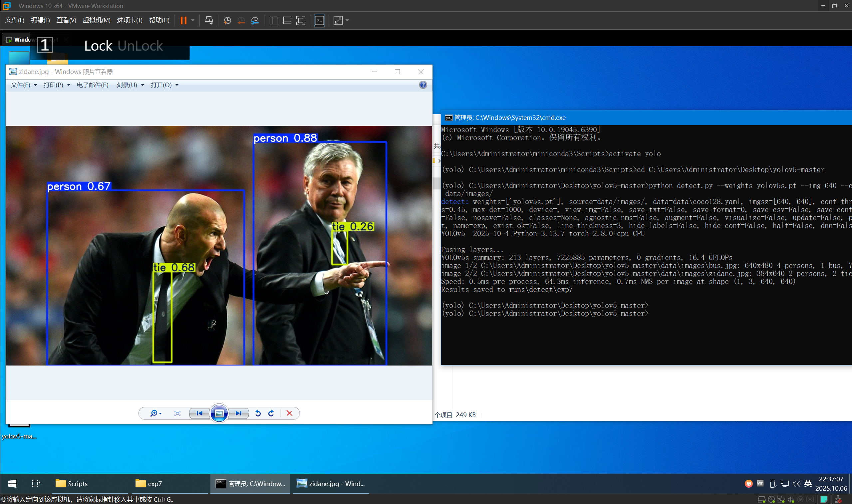Open the 虚拟机(M) menu in VMware
The image size is (852, 504).
coord(97,20)
